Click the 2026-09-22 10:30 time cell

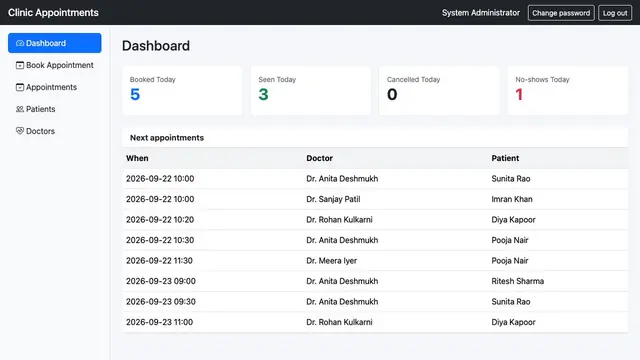pos(160,240)
